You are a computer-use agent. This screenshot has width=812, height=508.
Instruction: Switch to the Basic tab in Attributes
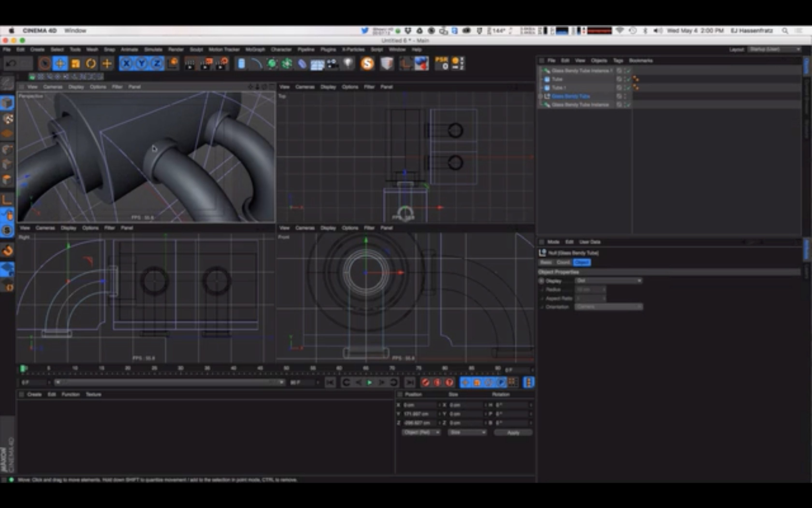pos(546,262)
